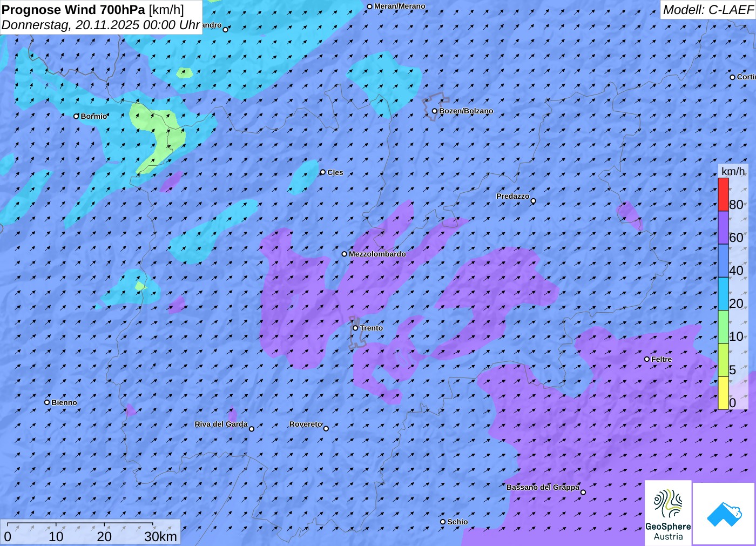The width and height of the screenshot is (756, 546).
Task: Click the Mezzolombardo town label
Action: pyautogui.click(x=377, y=254)
